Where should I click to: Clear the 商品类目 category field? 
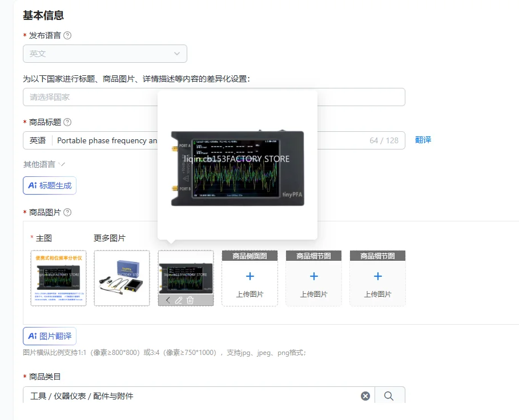[365, 396]
